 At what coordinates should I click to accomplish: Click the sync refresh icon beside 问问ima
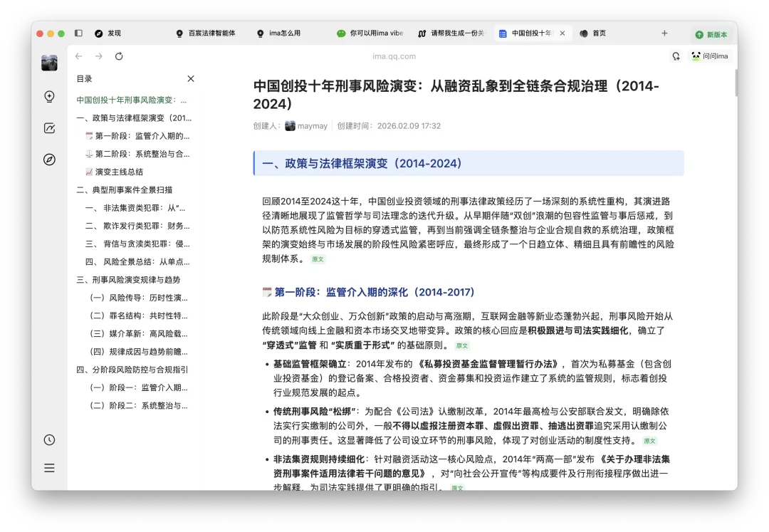click(x=676, y=56)
